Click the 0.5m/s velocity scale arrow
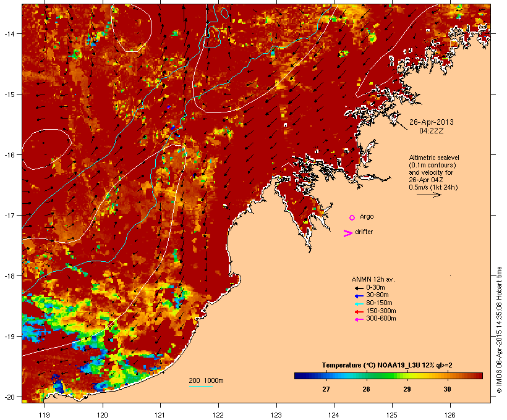The height and width of the screenshot is (420, 507). 429,195
